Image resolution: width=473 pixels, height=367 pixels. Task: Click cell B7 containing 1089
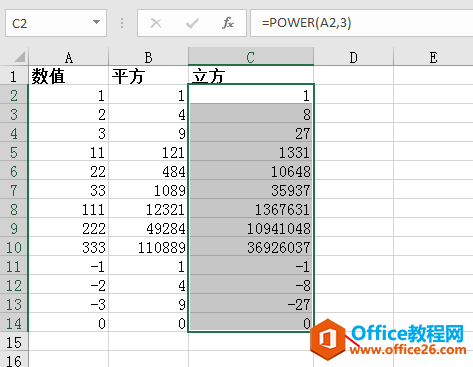(148, 189)
